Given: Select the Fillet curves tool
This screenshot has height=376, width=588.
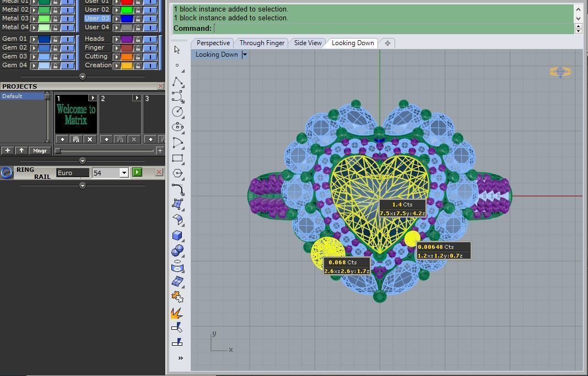Looking at the screenshot, I should [x=177, y=189].
